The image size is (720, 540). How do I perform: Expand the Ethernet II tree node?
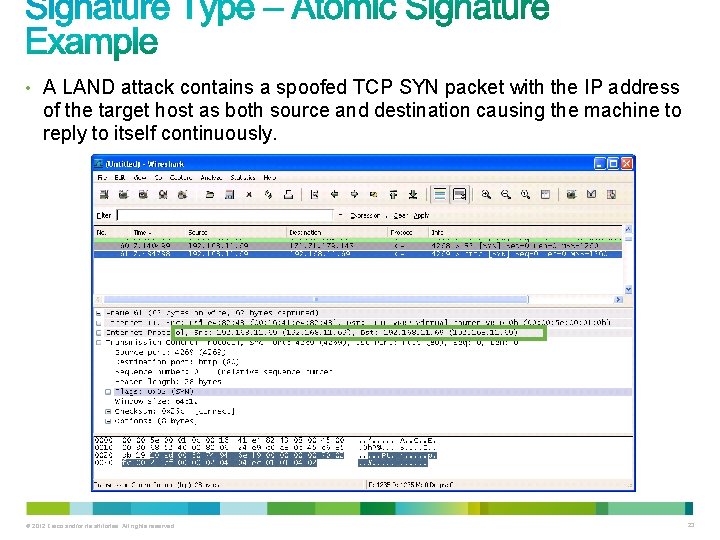(x=98, y=323)
